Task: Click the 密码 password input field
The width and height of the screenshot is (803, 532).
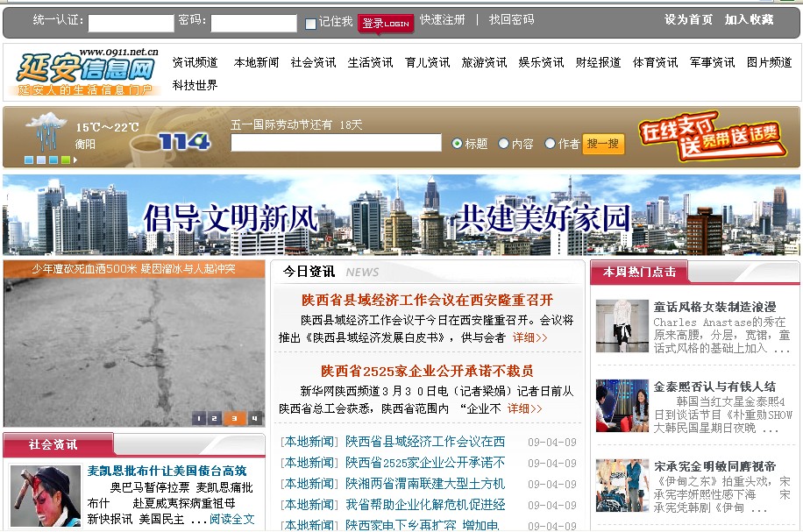Action: tap(253, 23)
